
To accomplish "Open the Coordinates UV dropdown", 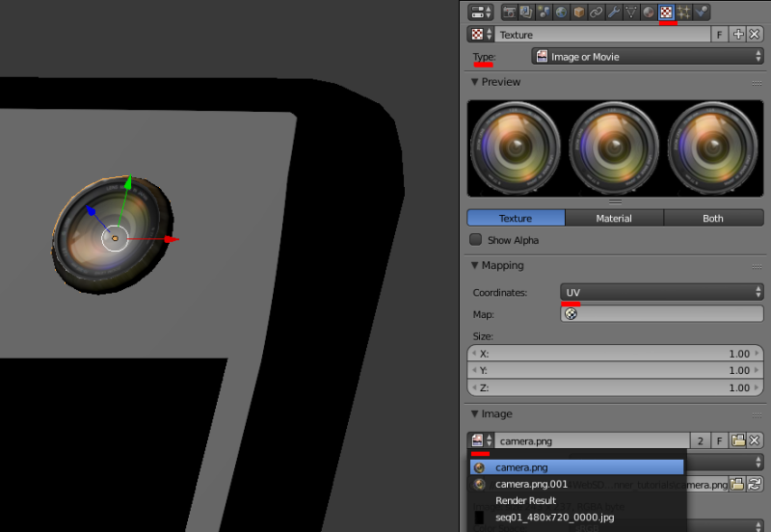I will [x=661, y=292].
